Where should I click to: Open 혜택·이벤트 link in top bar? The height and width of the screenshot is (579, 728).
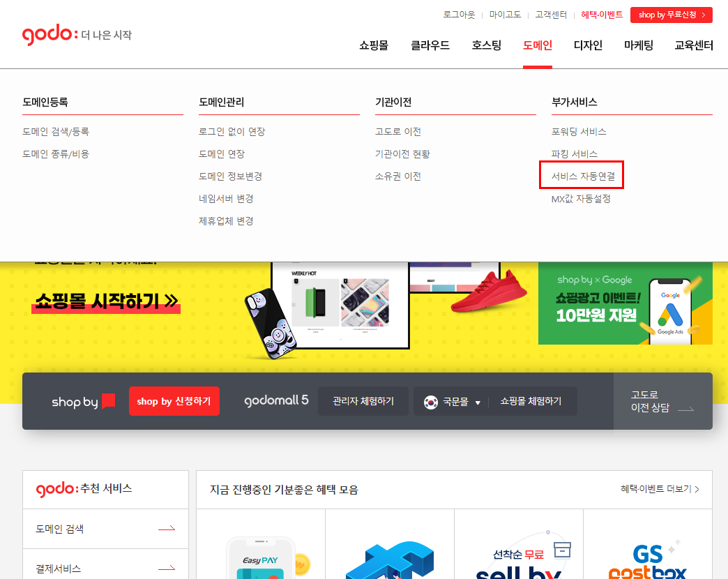pos(602,15)
